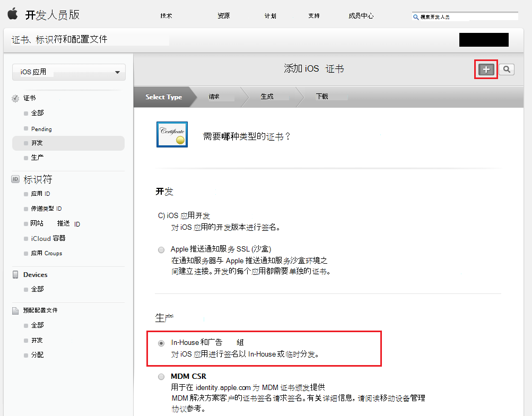Image resolution: width=532 pixels, height=416 pixels.
Task: Click the search magnifier in top search field
Action: click(x=416, y=17)
